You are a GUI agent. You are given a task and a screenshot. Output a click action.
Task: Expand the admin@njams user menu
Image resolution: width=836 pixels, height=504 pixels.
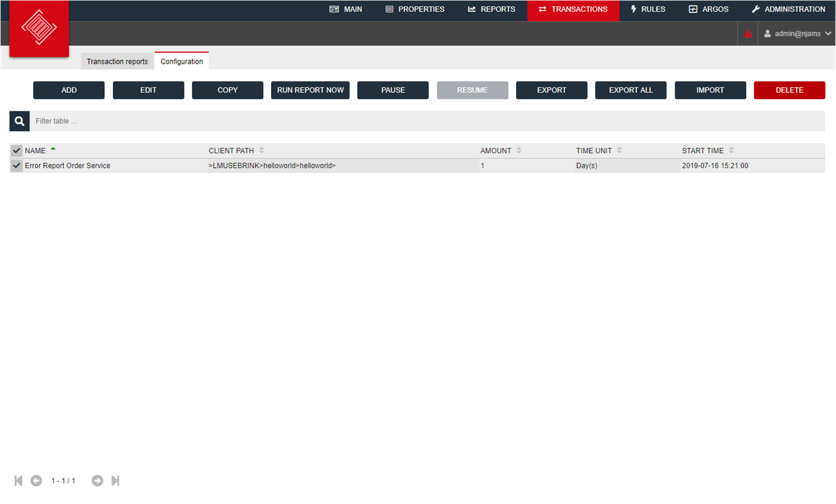tap(797, 34)
